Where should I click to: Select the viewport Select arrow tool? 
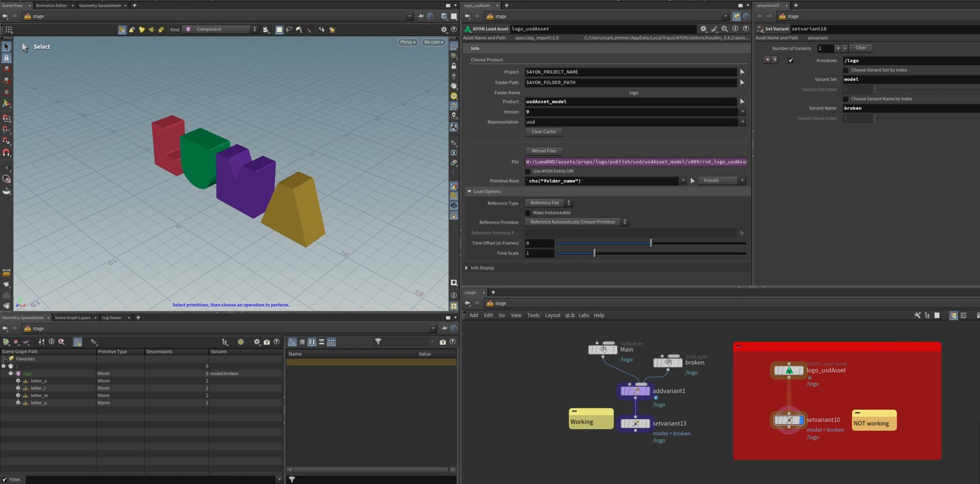(7, 47)
